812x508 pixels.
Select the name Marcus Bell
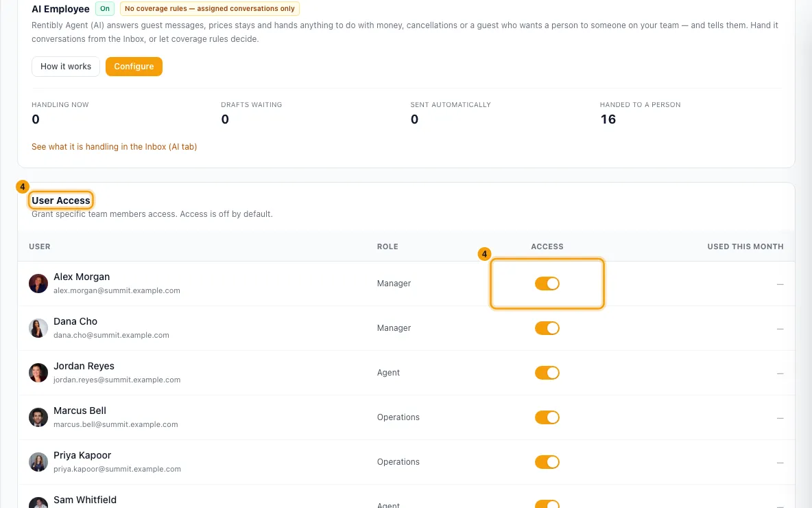(x=80, y=411)
